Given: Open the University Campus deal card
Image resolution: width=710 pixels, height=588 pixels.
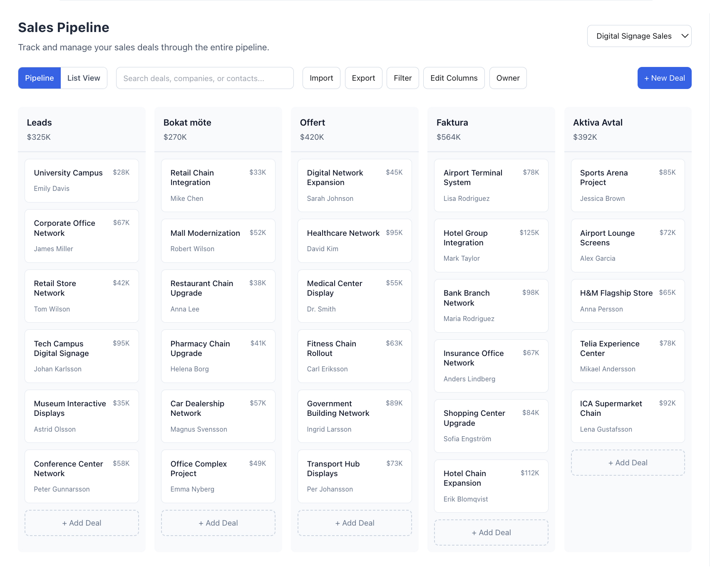Looking at the screenshot, I should click(x=82, y=180).
